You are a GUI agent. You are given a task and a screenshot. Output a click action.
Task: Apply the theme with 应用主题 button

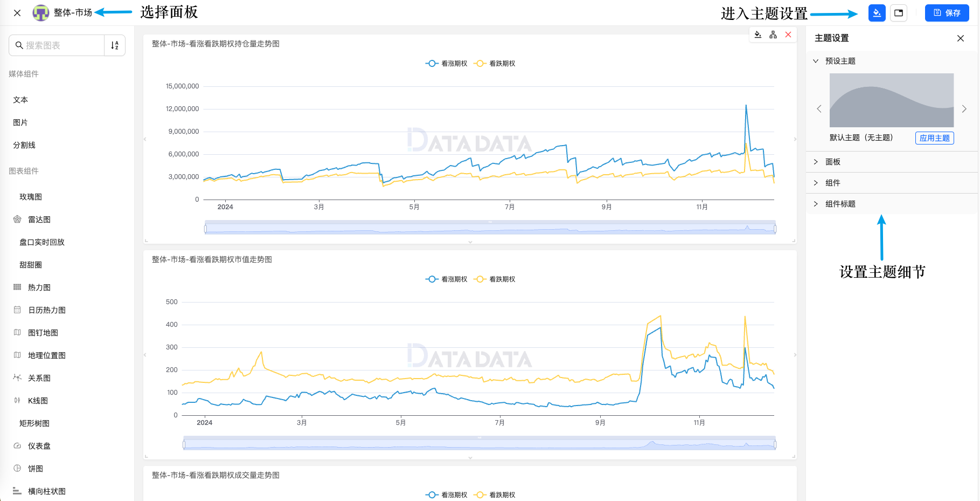[x=935, y=138]
